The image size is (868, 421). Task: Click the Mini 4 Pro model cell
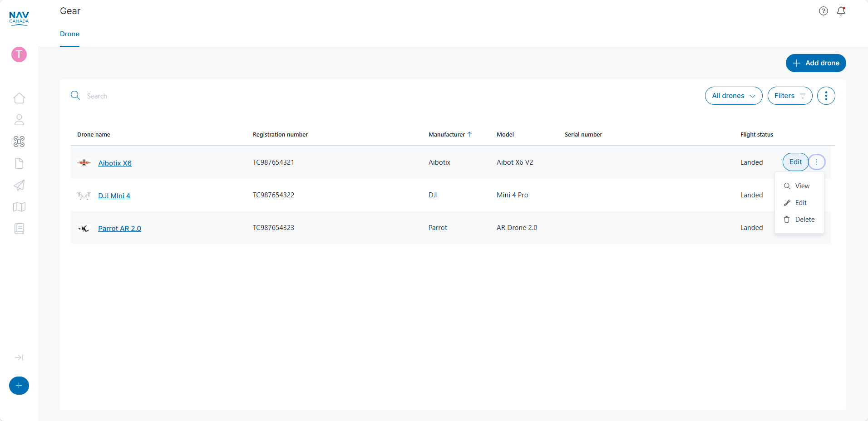tap(513, 195)
